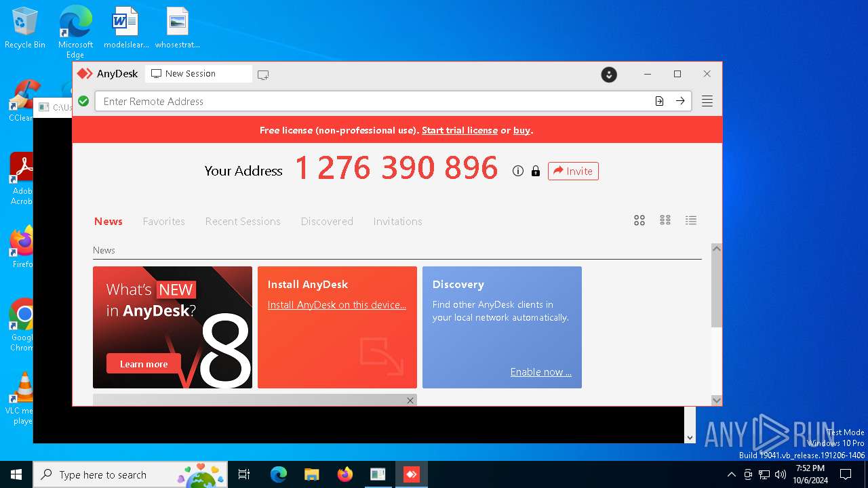Screen dimensions: 868x488
Task: Open a new session tab with the monitor-plus icon
Action: pos(263,75)
